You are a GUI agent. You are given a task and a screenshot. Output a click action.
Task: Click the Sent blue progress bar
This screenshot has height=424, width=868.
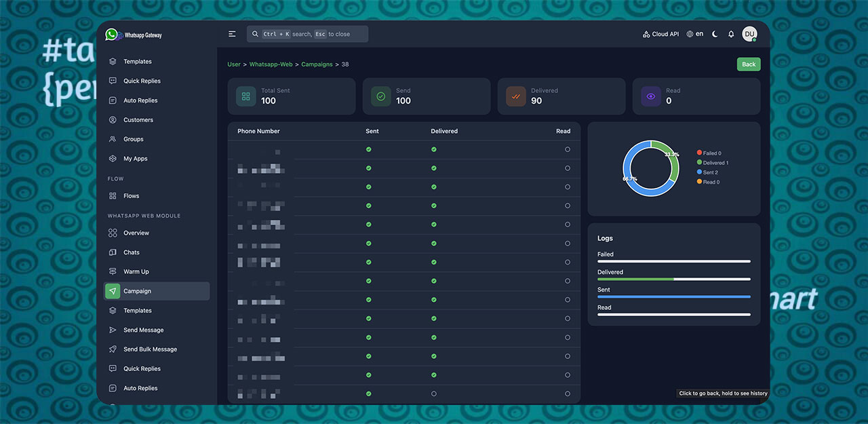pos(673,296)
